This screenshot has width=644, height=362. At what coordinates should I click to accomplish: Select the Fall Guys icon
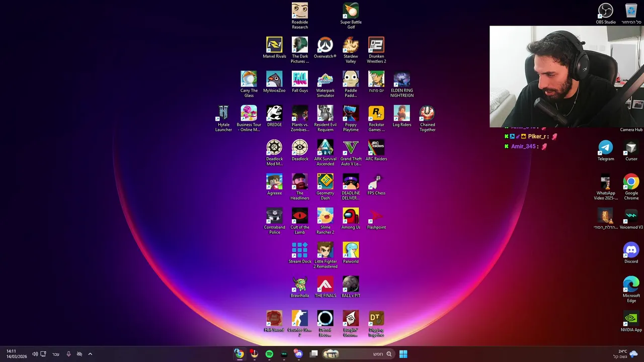tap(300, 82)
